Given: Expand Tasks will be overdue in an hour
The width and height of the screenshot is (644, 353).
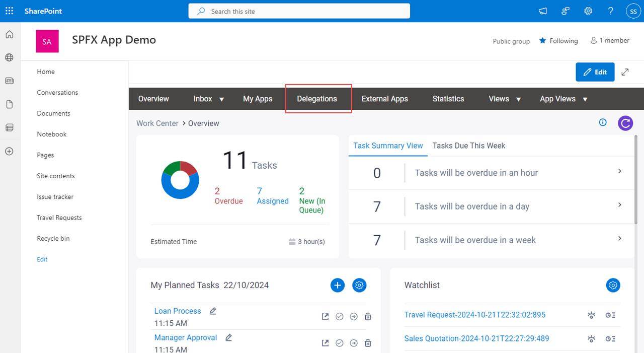Looking at the screenshot, I should coord(620,171).
